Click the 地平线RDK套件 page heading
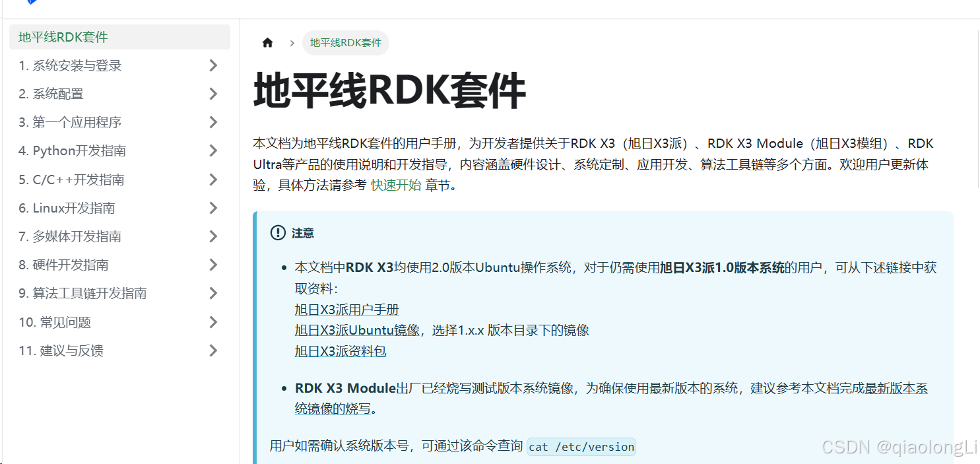Image resolution: width=980 pixels, height=464 pixels. [x=389, y=91]
